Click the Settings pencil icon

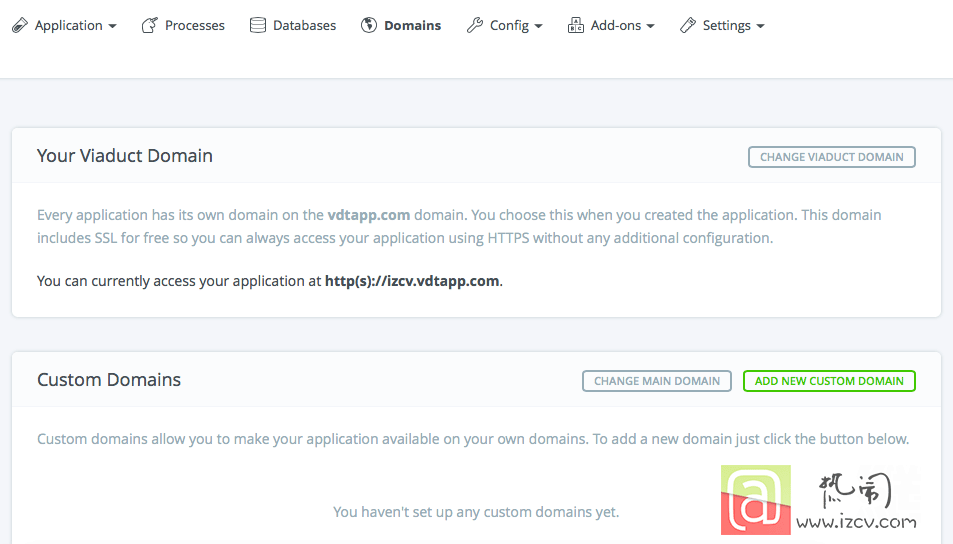pyautogui.click(x=687, y=26)
